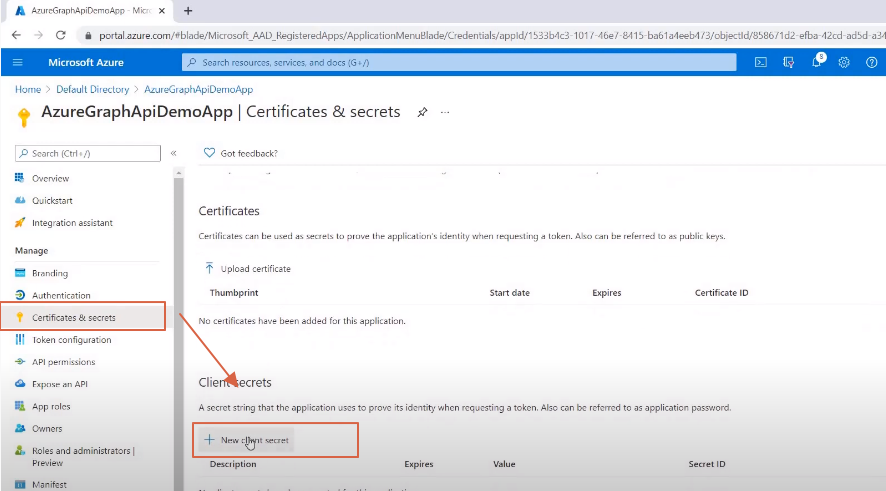886x491 pixels.
Task: Go to Default Directory breadcrumb
Action: coord(92,89)
